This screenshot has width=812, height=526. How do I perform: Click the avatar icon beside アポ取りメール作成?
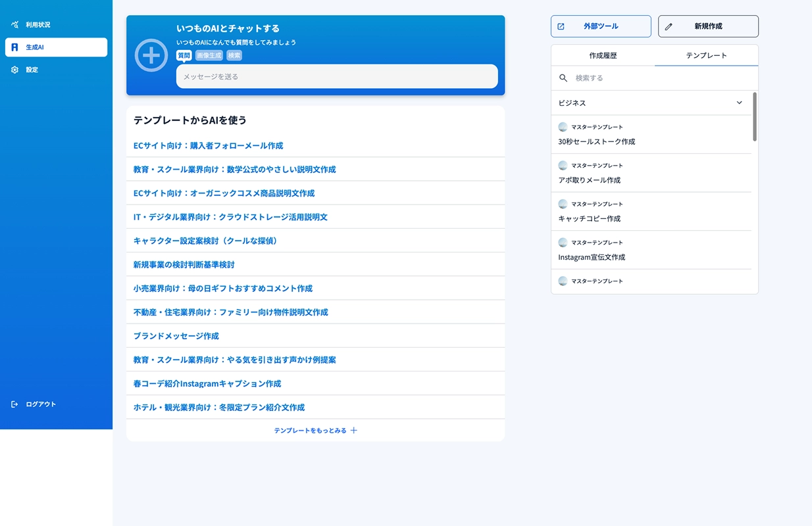563,165
